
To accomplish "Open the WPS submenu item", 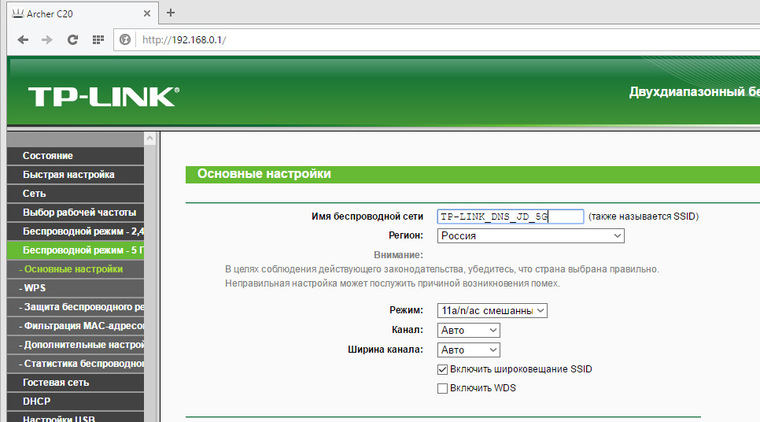I will (x=76, y=288).
